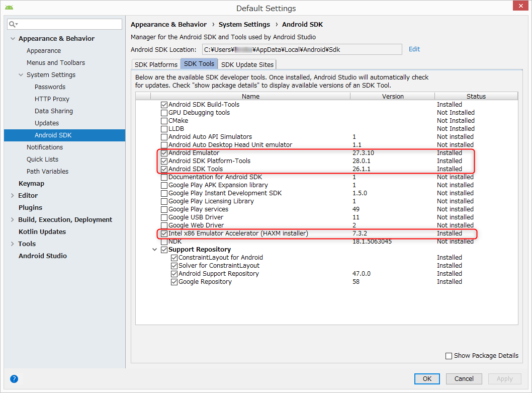Click the help question mark icon
The width and height of the screenshot is (532, 393).
14,379
